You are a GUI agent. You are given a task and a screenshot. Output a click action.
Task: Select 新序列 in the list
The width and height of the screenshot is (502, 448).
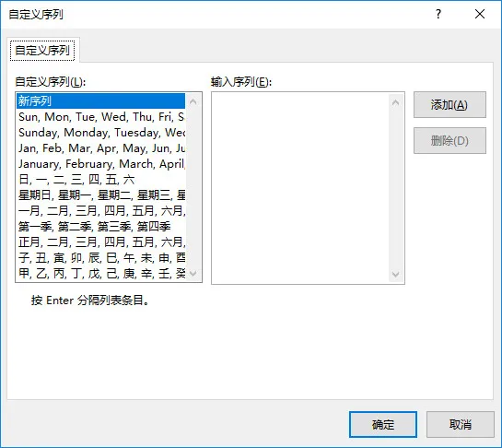click(100, 101)
